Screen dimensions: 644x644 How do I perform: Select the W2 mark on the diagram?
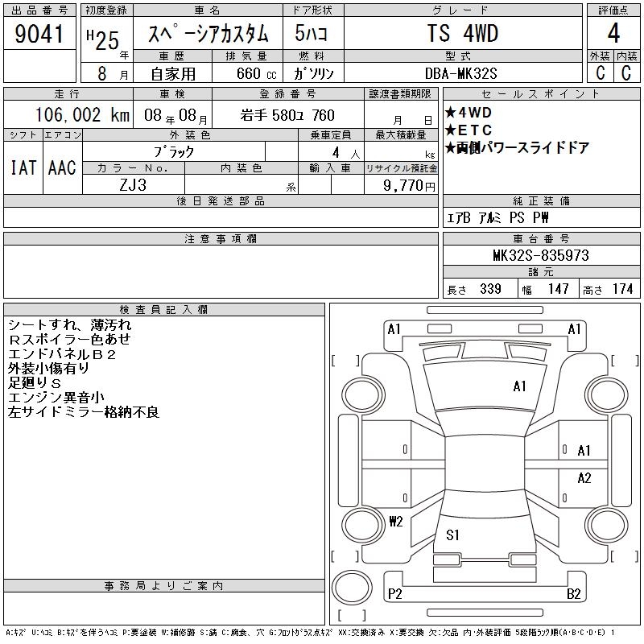coord(395,521)
